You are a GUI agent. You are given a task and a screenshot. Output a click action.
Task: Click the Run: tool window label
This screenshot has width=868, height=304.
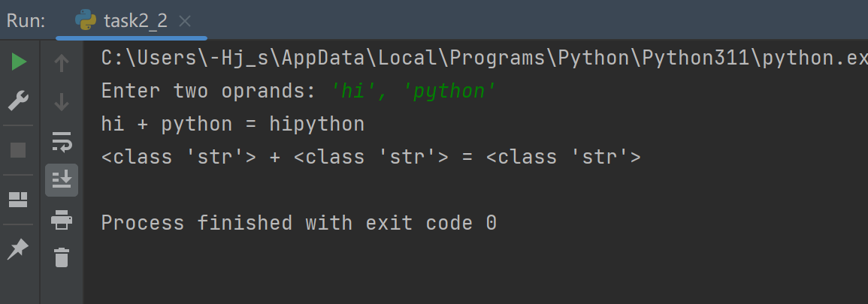[x=26, y=20]
